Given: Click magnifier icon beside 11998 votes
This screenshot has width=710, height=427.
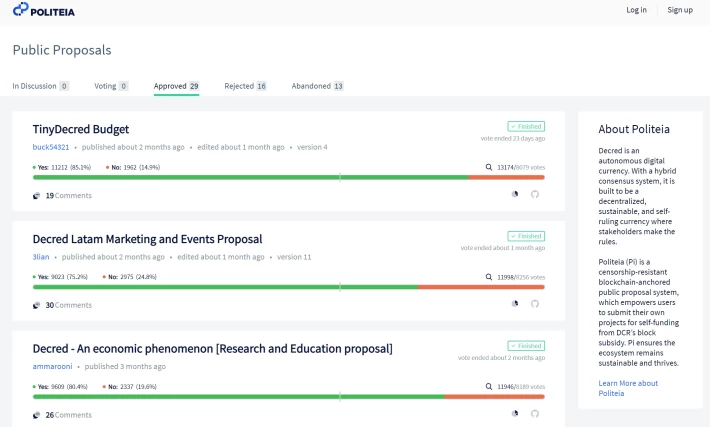Looking at the screenshot, I should point(489,276).
